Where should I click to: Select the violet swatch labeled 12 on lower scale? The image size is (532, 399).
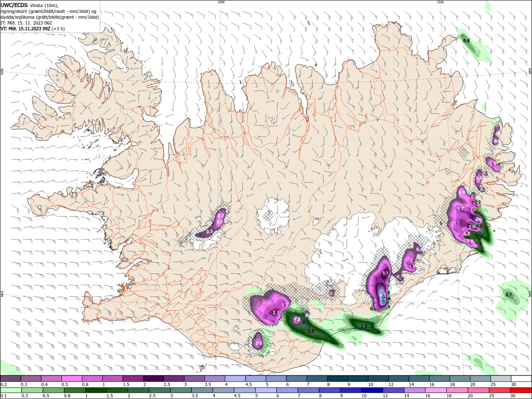click(x=393, y=390)
